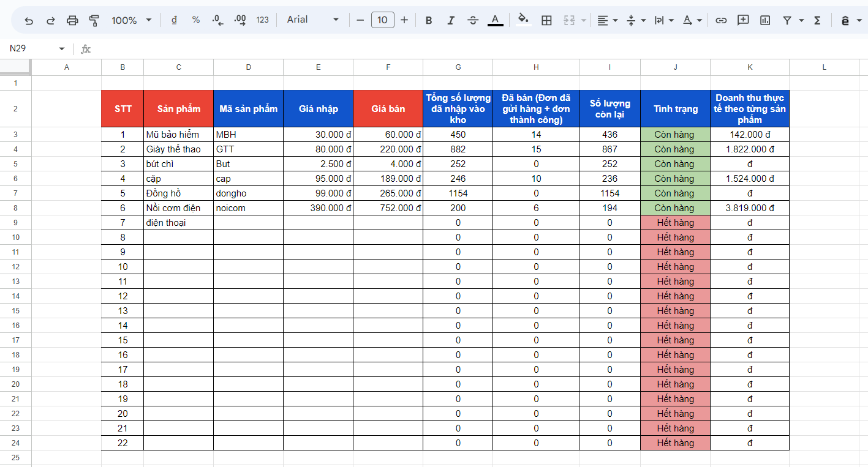Add a comment via toolbar icon
This screenshot has height=467, width=868.
pyautogui.click(x=743, y=20)
